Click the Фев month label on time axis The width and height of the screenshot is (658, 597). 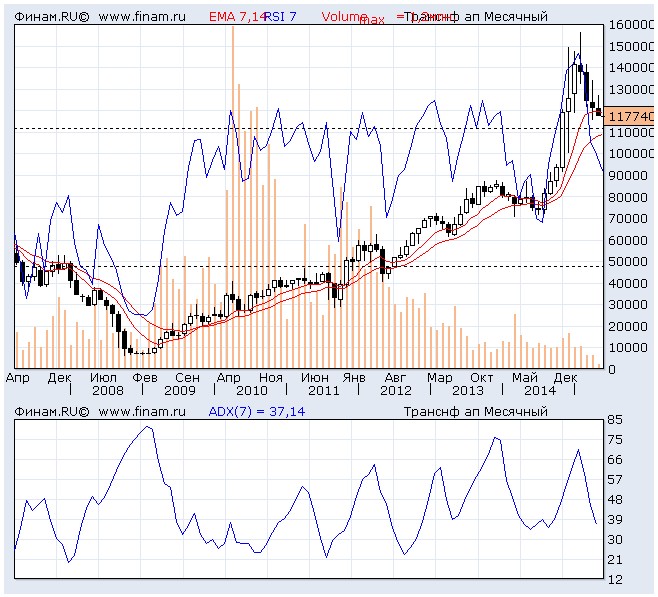tap(145, 378)
